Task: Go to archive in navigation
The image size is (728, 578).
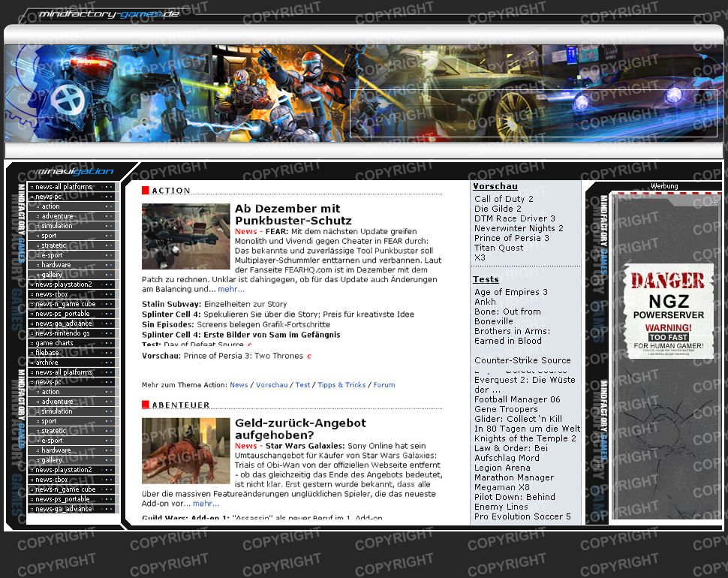Action: [x=71, y=363]
